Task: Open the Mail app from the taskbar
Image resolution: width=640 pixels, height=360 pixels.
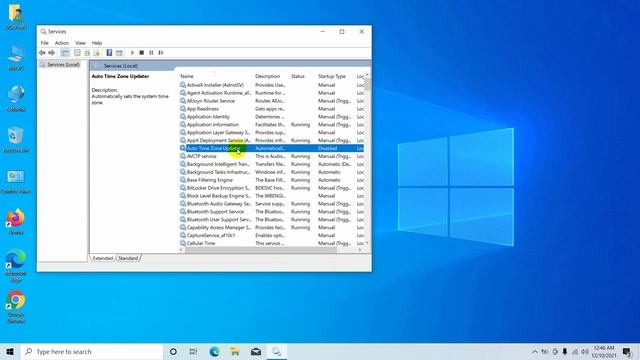Action: coord(256,351)
